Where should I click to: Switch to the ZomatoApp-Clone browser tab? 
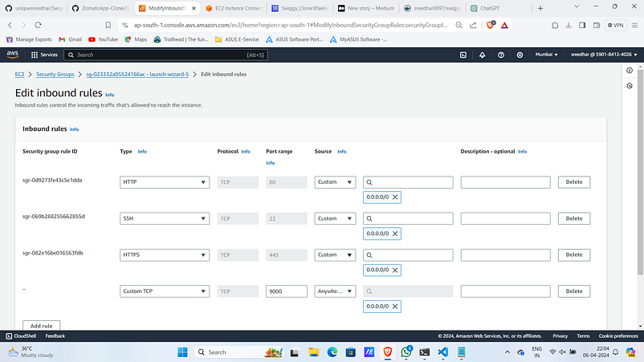100,8
